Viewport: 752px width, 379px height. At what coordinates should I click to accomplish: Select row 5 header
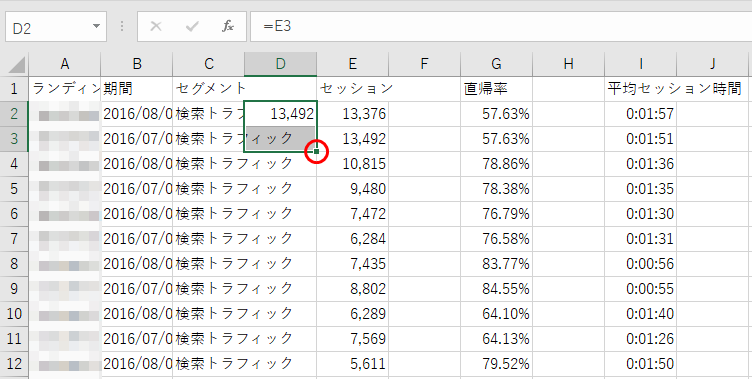click(x=14, y=189)
